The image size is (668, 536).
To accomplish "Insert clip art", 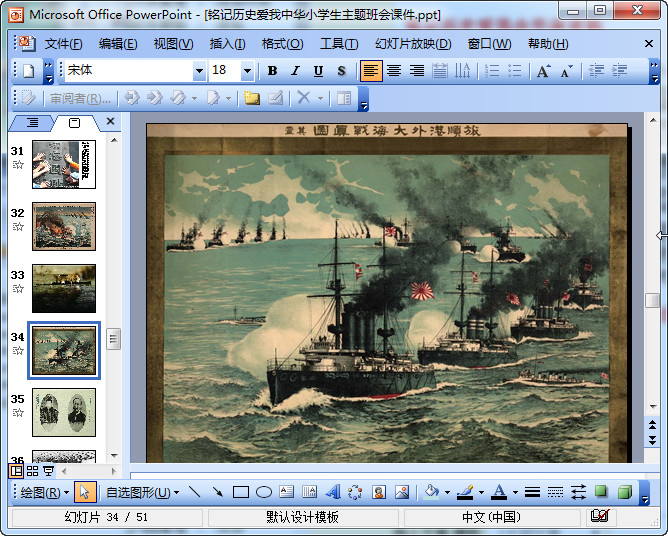I will pos(378,493).
